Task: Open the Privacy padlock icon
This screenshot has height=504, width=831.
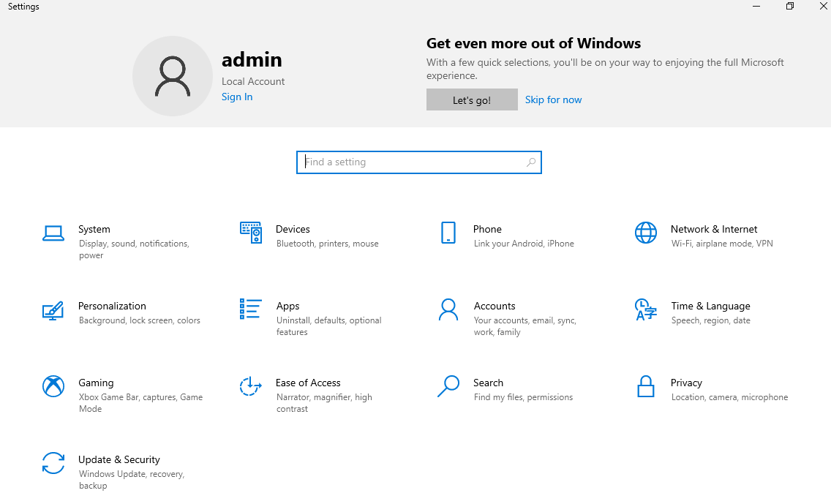Action: coord(646,386)
